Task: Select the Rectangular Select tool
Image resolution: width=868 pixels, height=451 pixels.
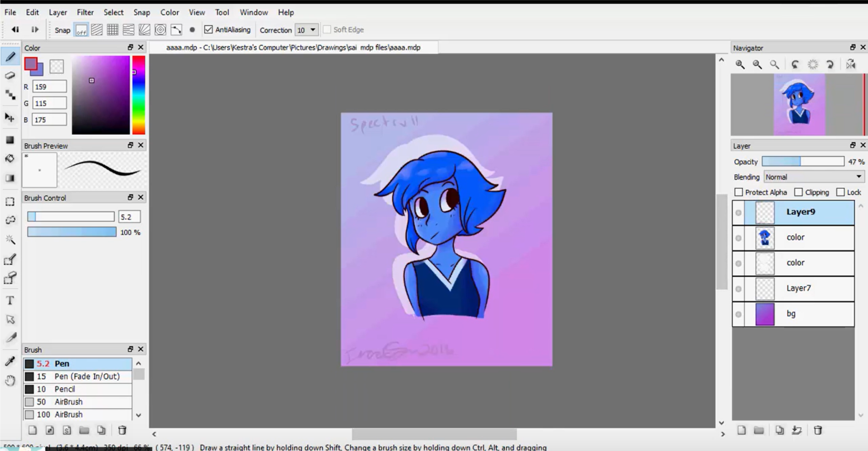Action: pos(10,202)
